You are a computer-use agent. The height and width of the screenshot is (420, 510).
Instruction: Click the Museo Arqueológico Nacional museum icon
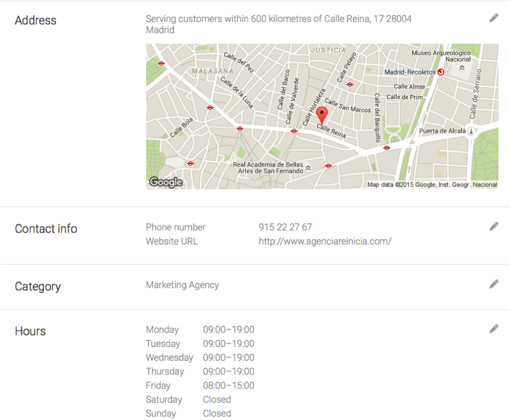tap(462, 68)
